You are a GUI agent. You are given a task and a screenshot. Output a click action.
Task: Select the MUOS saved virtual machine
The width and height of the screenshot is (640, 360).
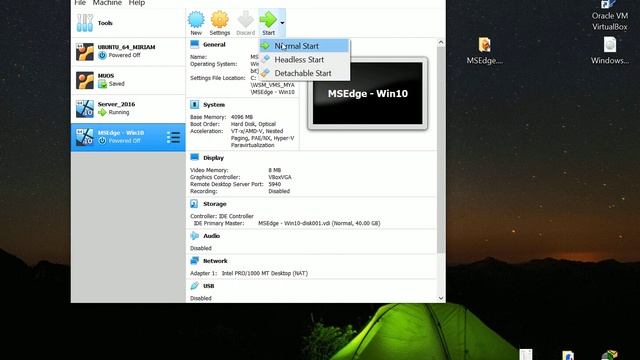128,80
